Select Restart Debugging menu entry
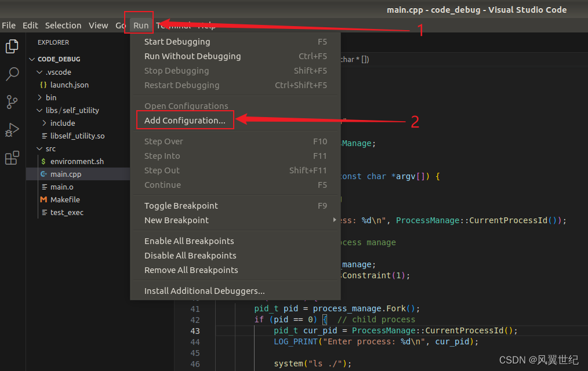588x371 pixels. click(x=235, y=85)
